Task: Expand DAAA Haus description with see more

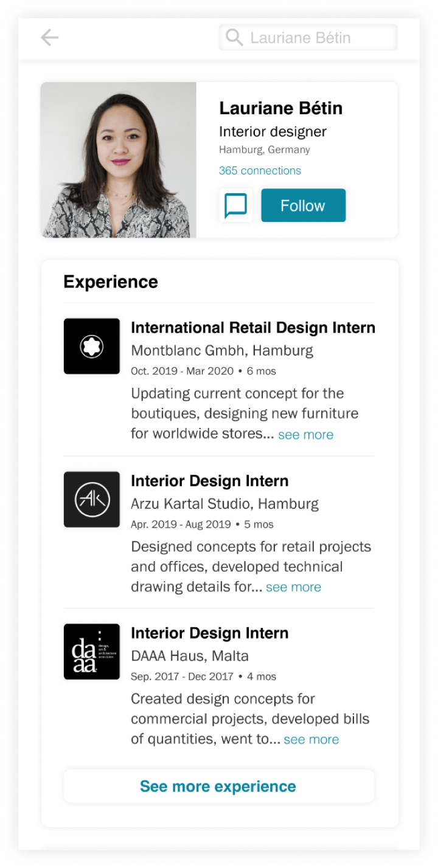Action: tap(311, 740)
